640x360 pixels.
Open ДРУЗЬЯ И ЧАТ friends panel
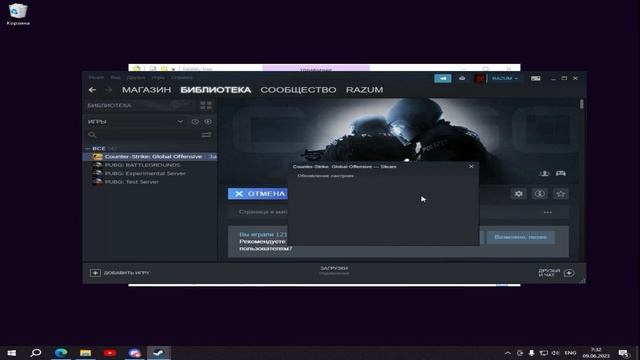tap(556, 273)
